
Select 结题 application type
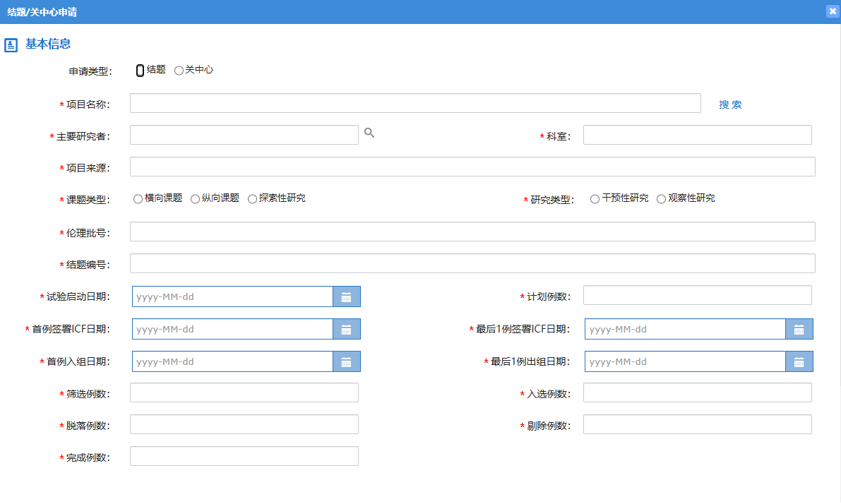pyautogui.click(x=140, y=71)
